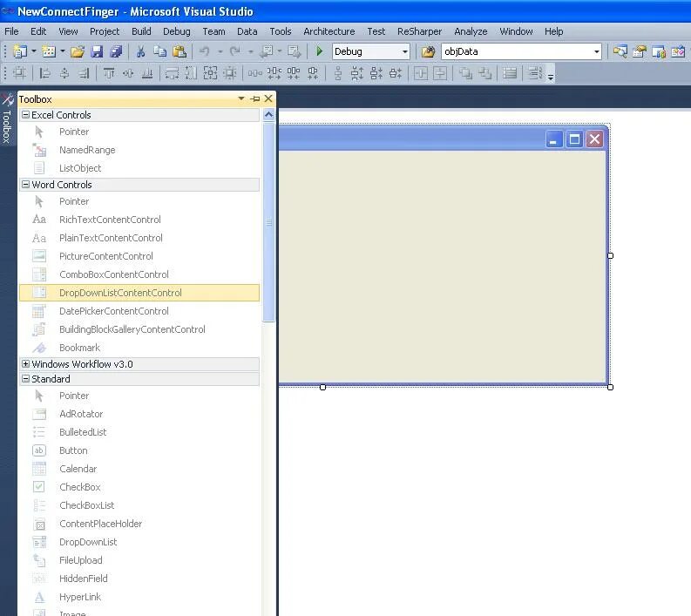Open the Object Browser toolbar icon
This screenshot has width=691, height=616.
[x=678, y=51]
